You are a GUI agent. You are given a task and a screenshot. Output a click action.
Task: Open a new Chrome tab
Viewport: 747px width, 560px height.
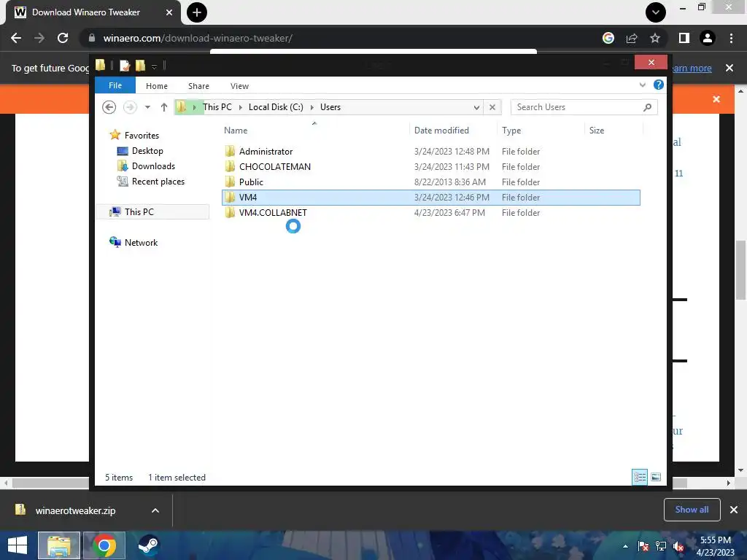197,12
